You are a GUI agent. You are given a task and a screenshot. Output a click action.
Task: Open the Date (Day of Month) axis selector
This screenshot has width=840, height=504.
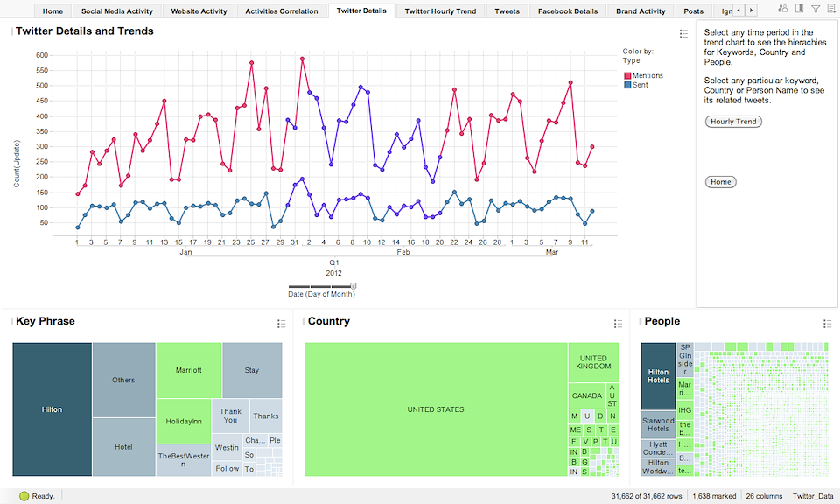(321, 294)
